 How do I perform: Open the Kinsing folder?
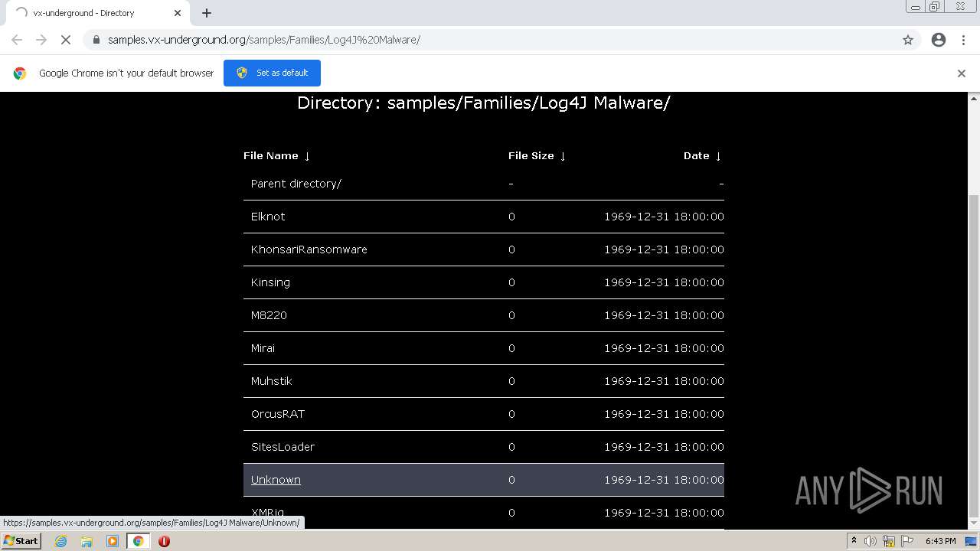[270, 282]
